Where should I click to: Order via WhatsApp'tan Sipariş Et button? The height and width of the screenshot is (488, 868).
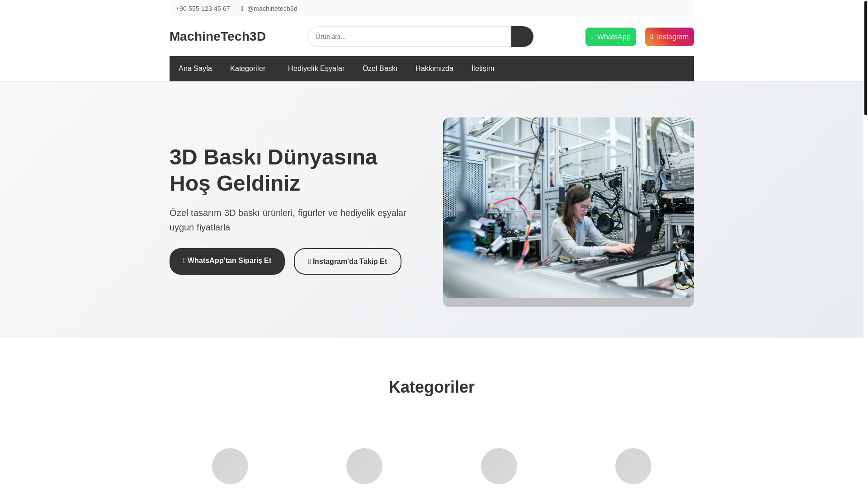[227, 261]
